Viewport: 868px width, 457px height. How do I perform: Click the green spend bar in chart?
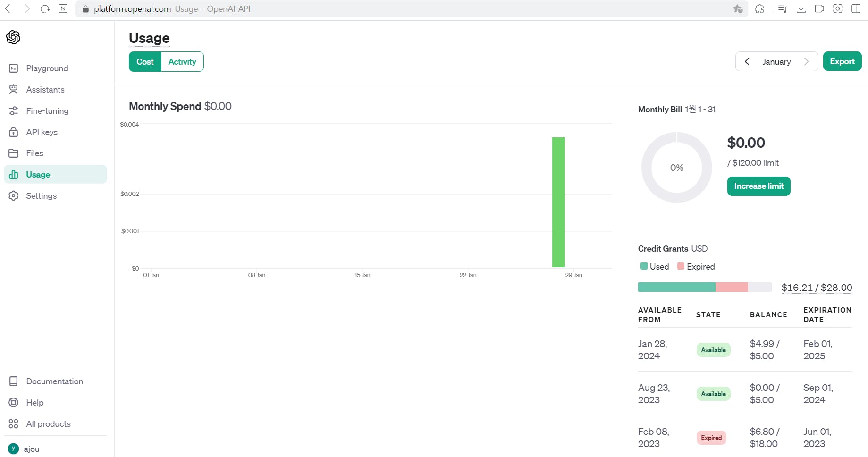click(x=558, y=202)
